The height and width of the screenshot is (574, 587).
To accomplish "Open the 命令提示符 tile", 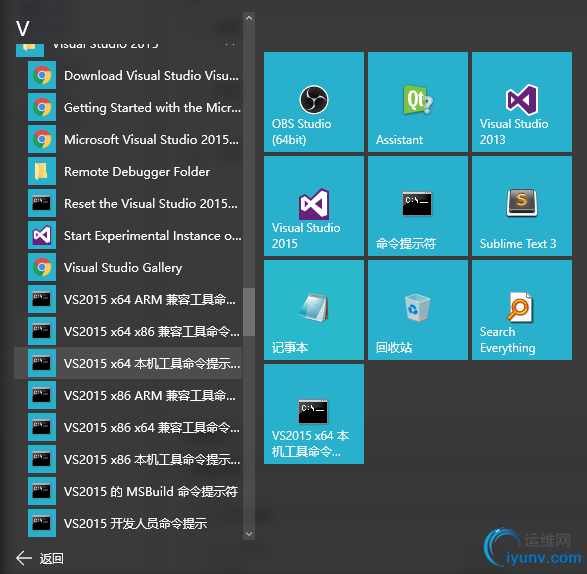I will 418,206.
